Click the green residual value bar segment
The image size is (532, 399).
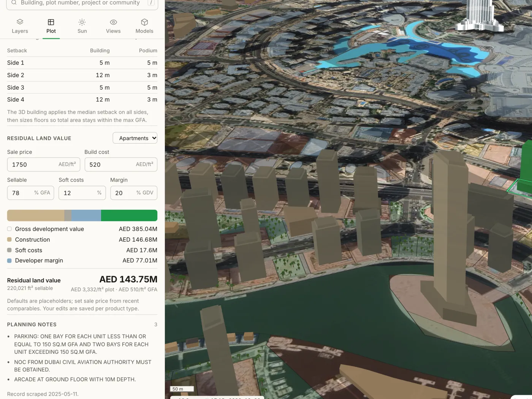(x=129, y=215)
